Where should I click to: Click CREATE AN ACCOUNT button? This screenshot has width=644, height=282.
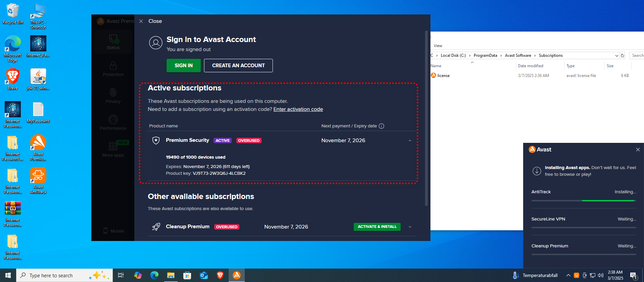coord(238,66)
